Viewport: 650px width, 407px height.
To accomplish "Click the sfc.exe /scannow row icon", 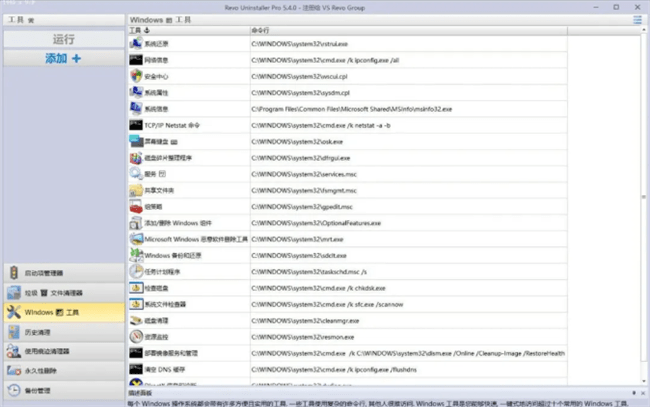I will (136, 304).
